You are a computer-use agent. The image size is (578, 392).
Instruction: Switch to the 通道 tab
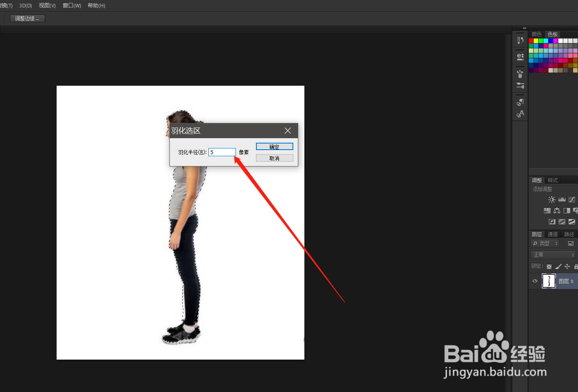point(553,235)
